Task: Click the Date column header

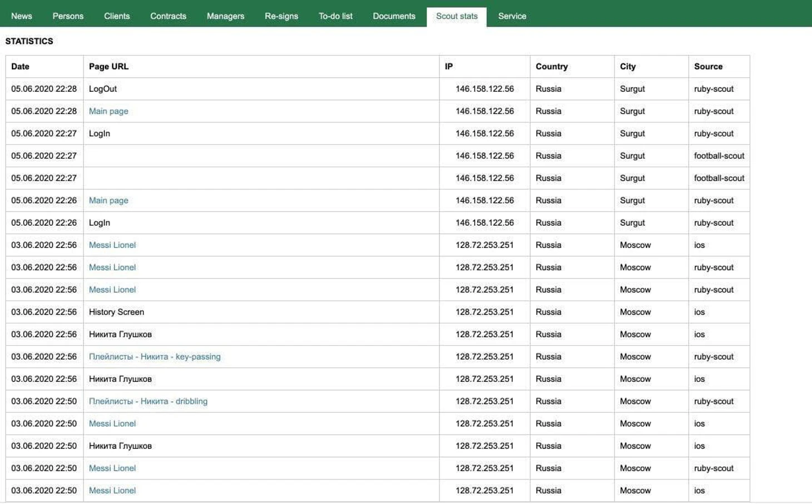Action: click(20, 67)
